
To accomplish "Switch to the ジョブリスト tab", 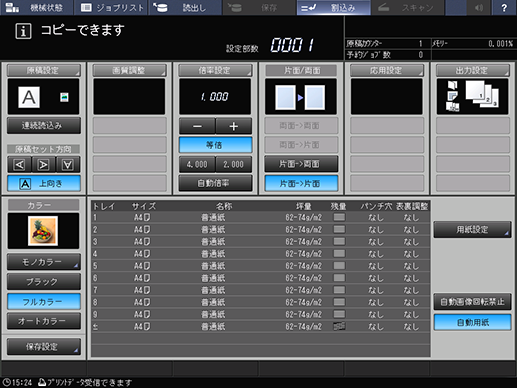I will [x=112, y=7].
